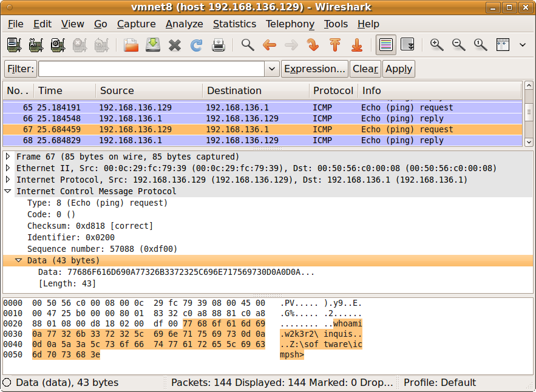This screenshot has width=536, height=392.
Task: Zoom in toolbar icon
Action: 437,45
